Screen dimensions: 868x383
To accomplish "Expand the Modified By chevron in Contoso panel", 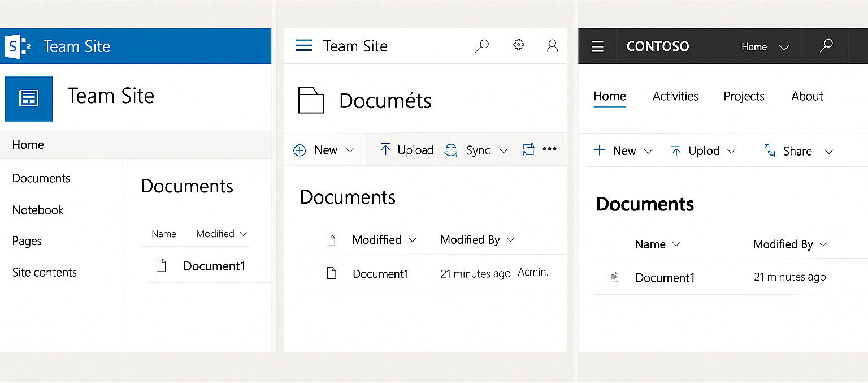I will (x=823, y=244).
